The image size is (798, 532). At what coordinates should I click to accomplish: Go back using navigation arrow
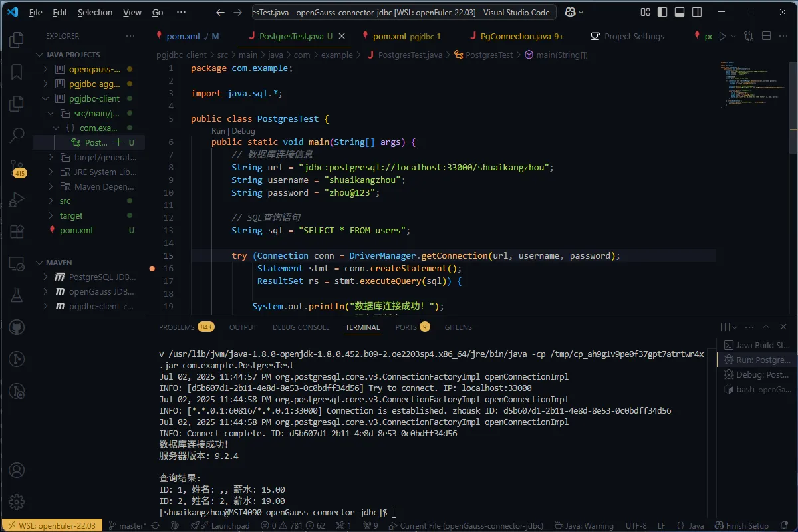click(x=220, y=12)
